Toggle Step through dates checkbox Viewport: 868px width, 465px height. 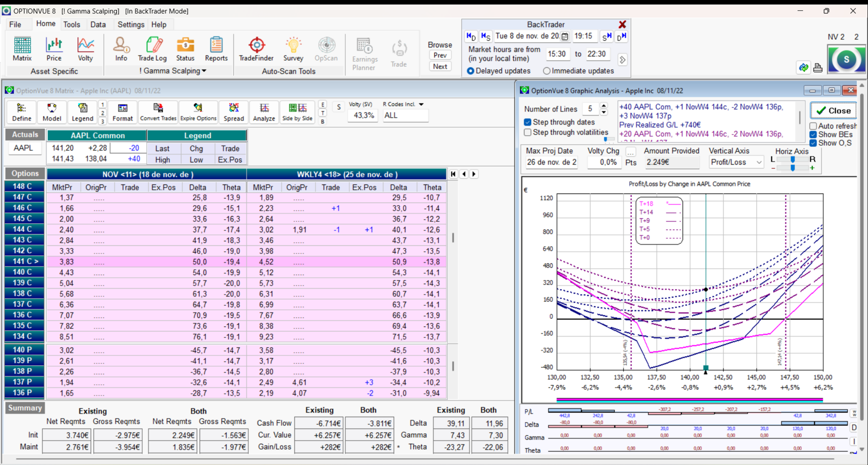coord(528,122)
